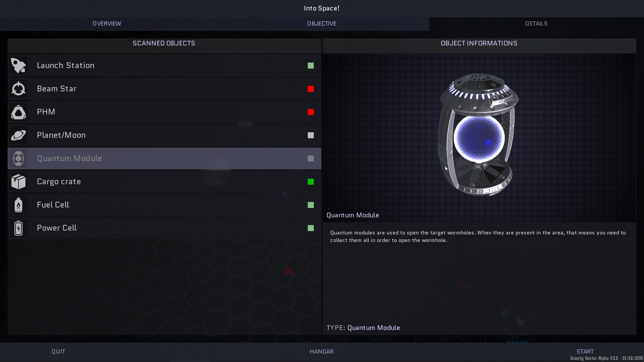Click the white square beside Planet/Moon
The image size is (644, 362).
point(311,135)
